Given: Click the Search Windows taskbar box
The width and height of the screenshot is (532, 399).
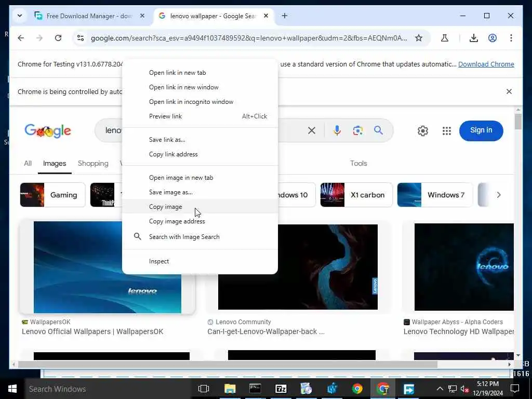Looking at the screenshot, I should coord(109,389).
